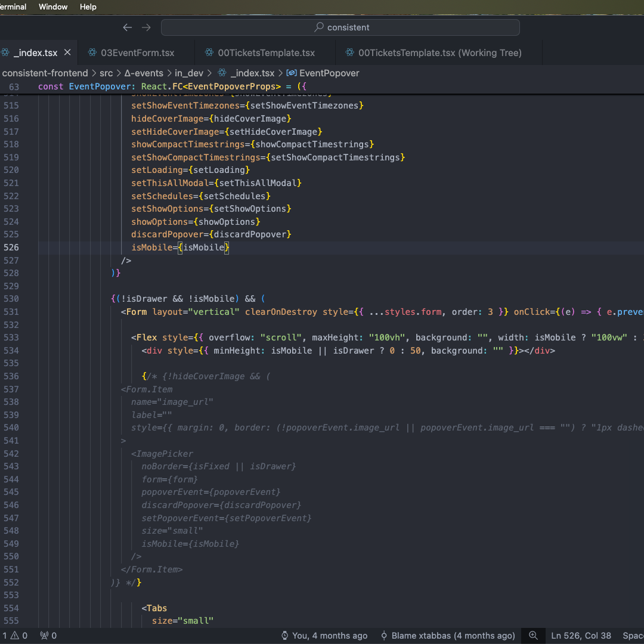Open the Help menu

tap(88, 7)
